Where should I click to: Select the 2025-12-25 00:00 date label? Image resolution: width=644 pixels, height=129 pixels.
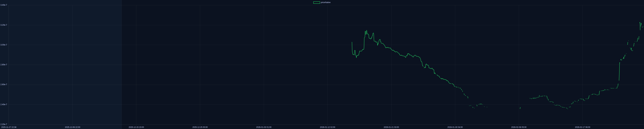pyautogui.click(x=200, y=127)
